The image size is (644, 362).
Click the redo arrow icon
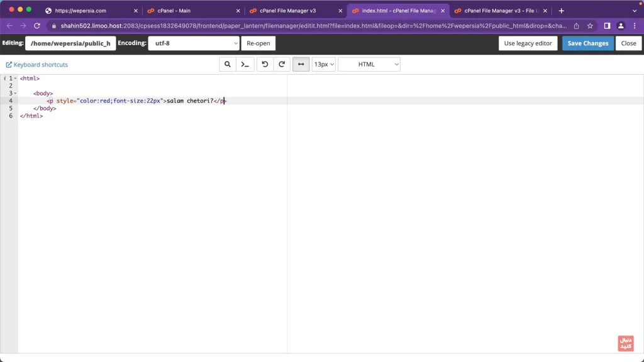click(x=282, y=64)
